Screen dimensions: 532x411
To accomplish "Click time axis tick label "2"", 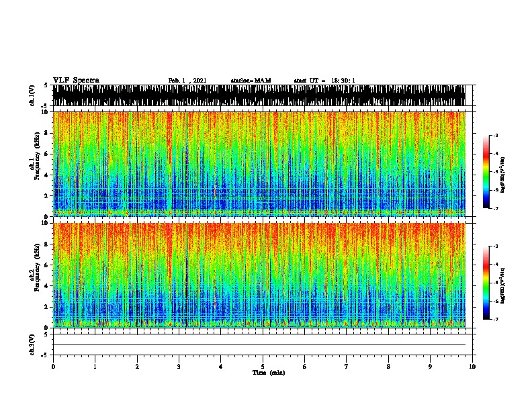I will (x=137, y=367).
